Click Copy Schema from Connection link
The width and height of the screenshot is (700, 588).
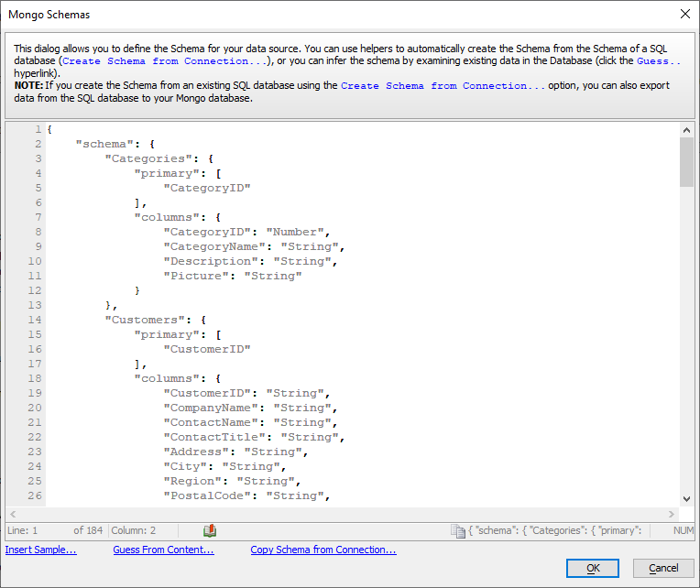point(323,550)
